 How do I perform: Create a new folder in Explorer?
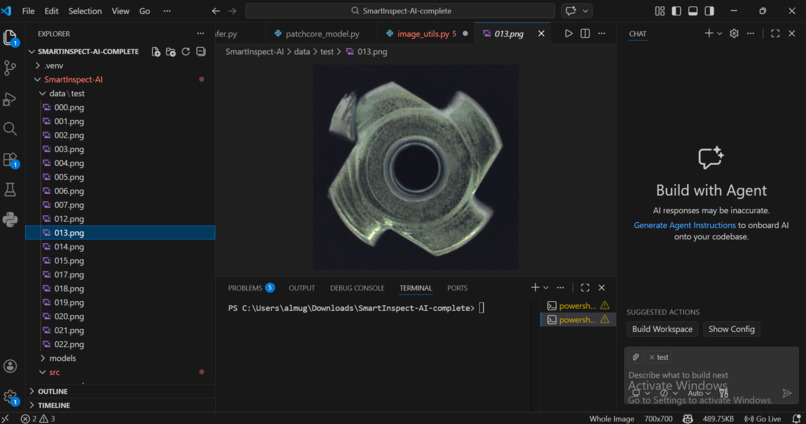tap(171, 51)
